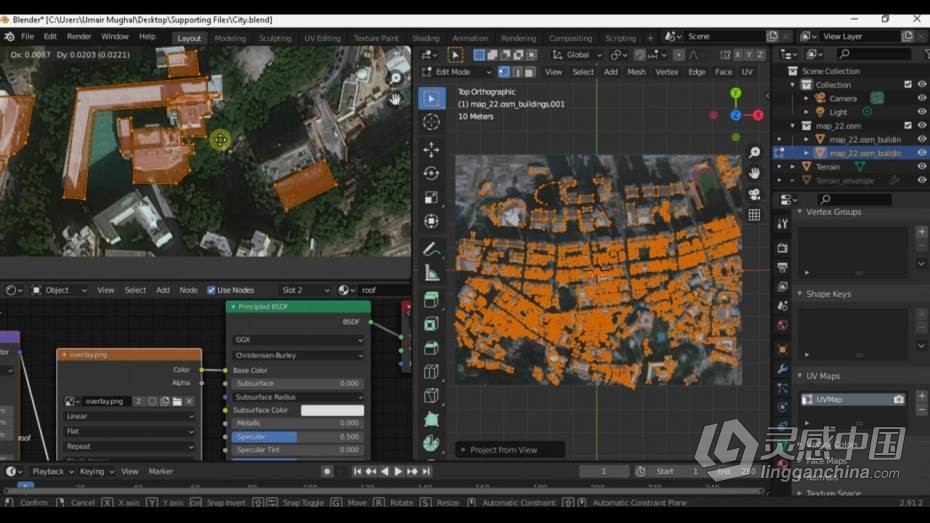Click the red X axis on the gizmo
The image size is (930, 523).
(x=758, y=115)
